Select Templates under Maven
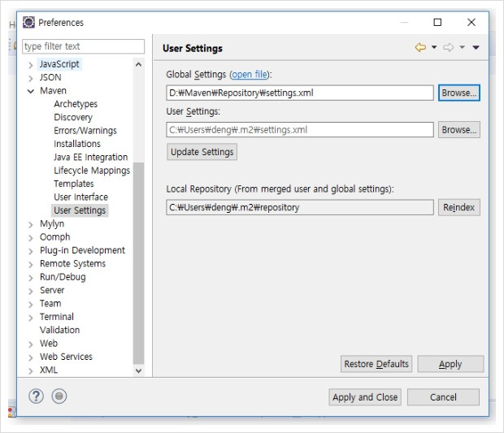 click(74, 184)
